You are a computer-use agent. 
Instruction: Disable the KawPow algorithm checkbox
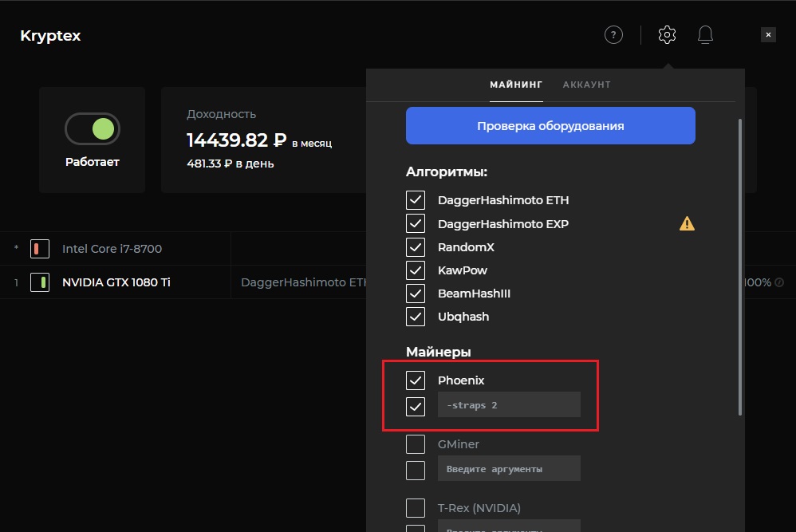pyautogui.click(x=416, y=270)
